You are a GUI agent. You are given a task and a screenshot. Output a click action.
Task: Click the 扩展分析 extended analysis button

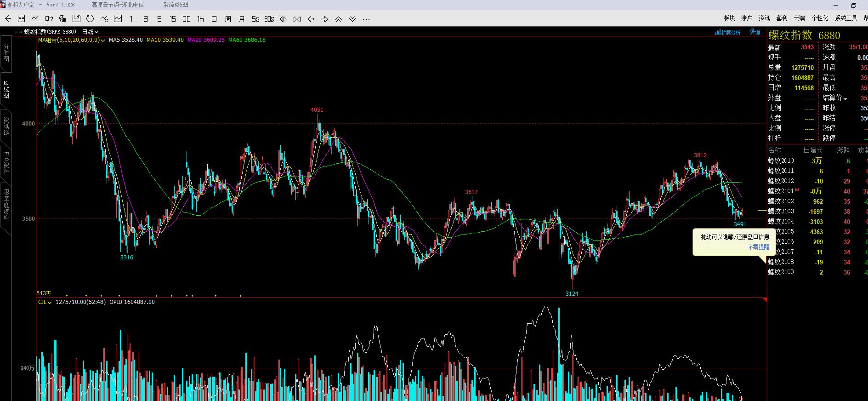[x=728, y=32]
